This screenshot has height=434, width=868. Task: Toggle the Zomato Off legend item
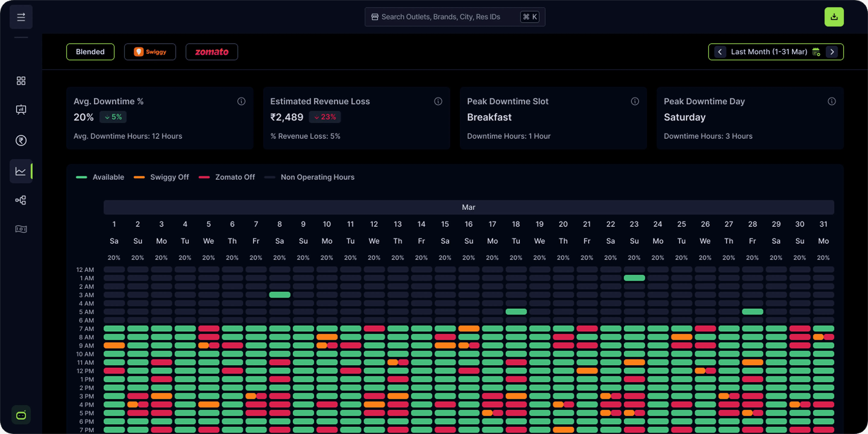227,177
